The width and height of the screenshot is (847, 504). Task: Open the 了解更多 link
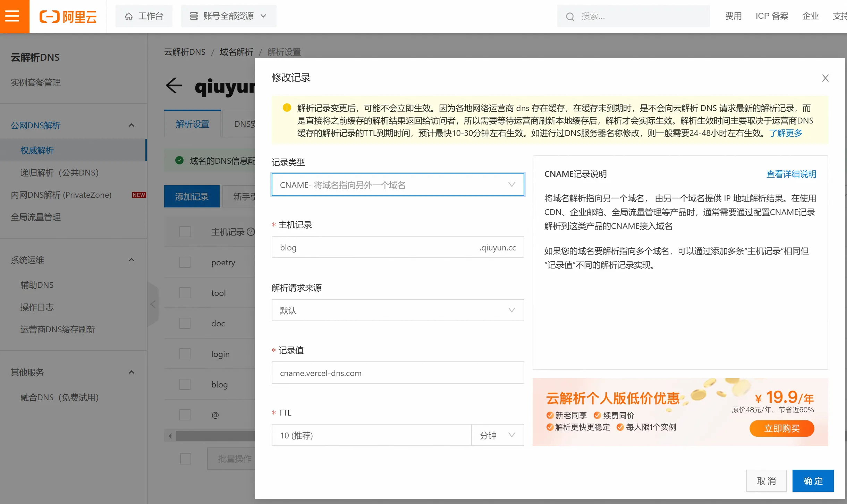[786, 133]
